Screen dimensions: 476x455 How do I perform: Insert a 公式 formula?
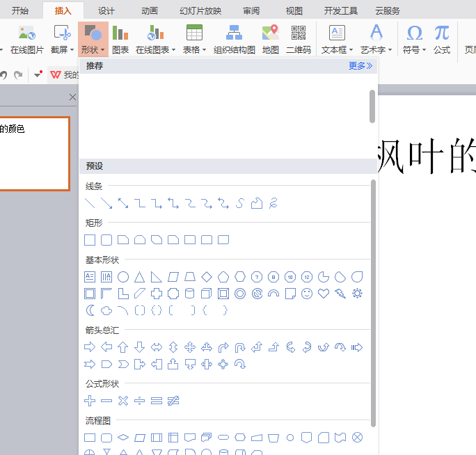[442, 40]
